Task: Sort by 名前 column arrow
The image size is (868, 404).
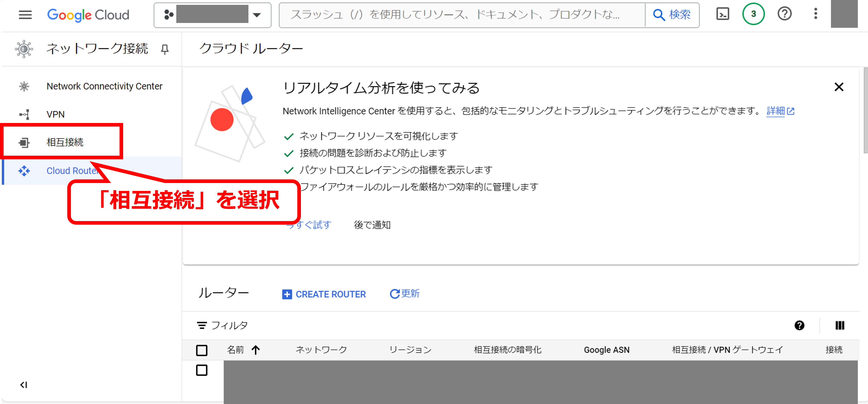Action: click(256, 350)
